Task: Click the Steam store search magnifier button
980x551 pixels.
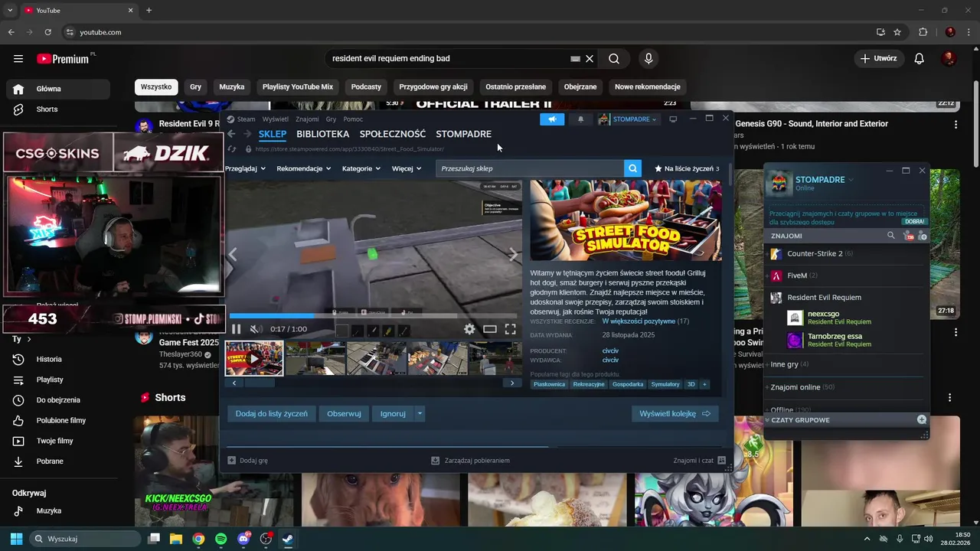Action: tap(632, 168)
